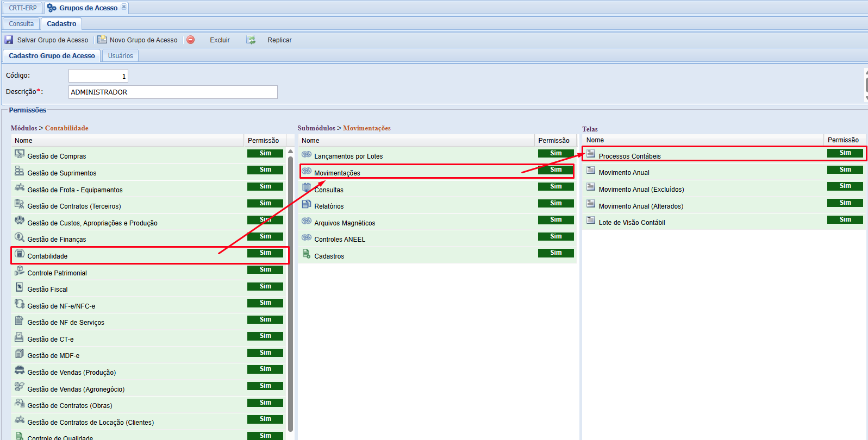Click the Excluir button label

pyautogui.click(x=220, y=40)
